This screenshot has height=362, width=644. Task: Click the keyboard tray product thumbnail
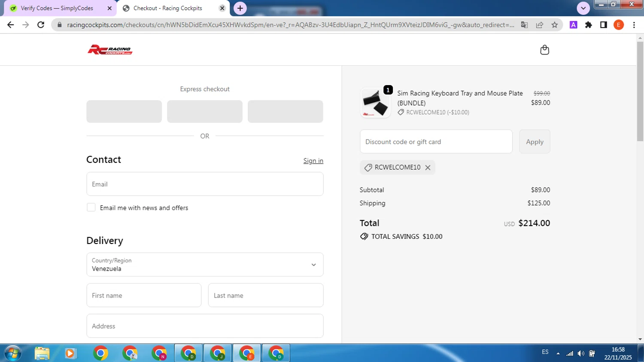click(x=375, y=103)
